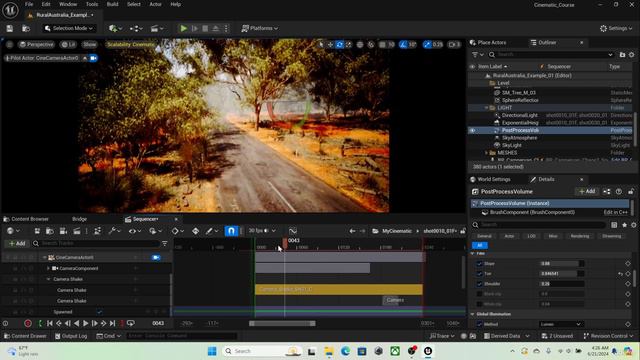This screenshot has width=640, height=360.
Task: Collapse the LIGHT folder in Outliner
Action: pyautogui.click(x=487, y=108)
